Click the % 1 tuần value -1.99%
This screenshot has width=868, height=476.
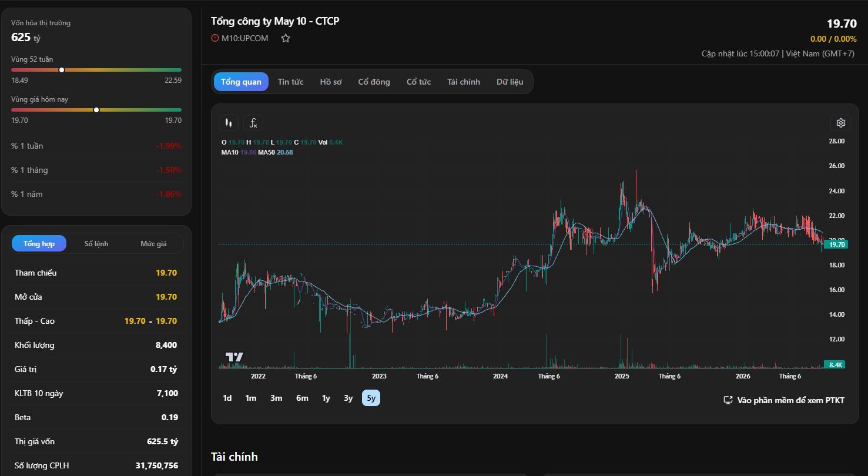[x=169, y=146]
